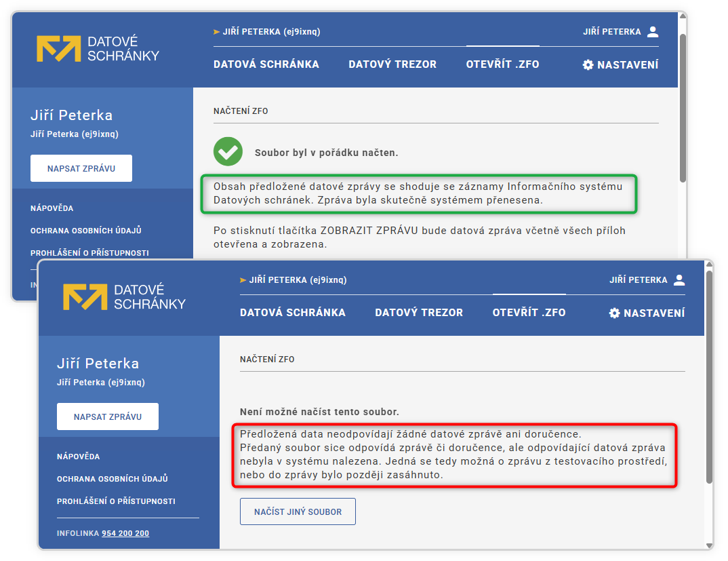This screenshot has height=561, width=728.
Task: Click Načíst jiný soubor button
Action: [298, 511]
